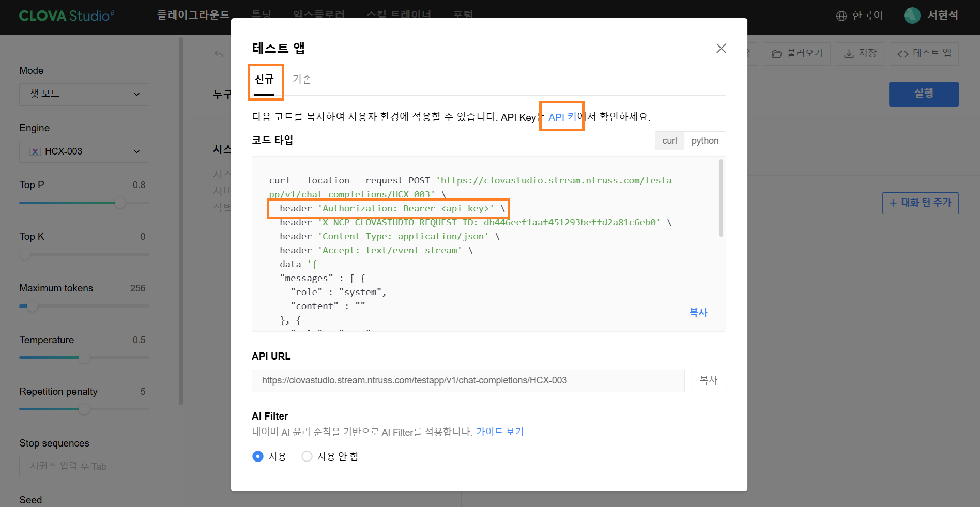Click the globe language icon
The image size is (980, 507).
point(841,16)
